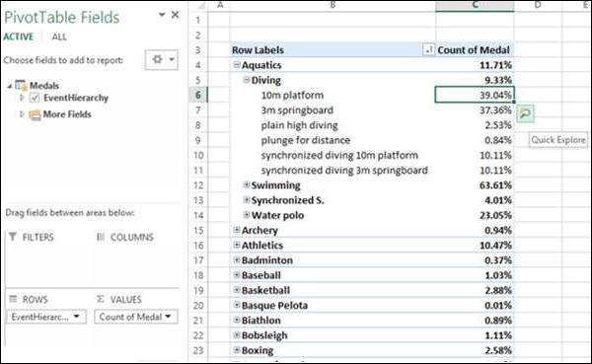Toggle the EventHierarchy checkbox
This screenshot has width=592, height=364.
click(x=35, y=98)
